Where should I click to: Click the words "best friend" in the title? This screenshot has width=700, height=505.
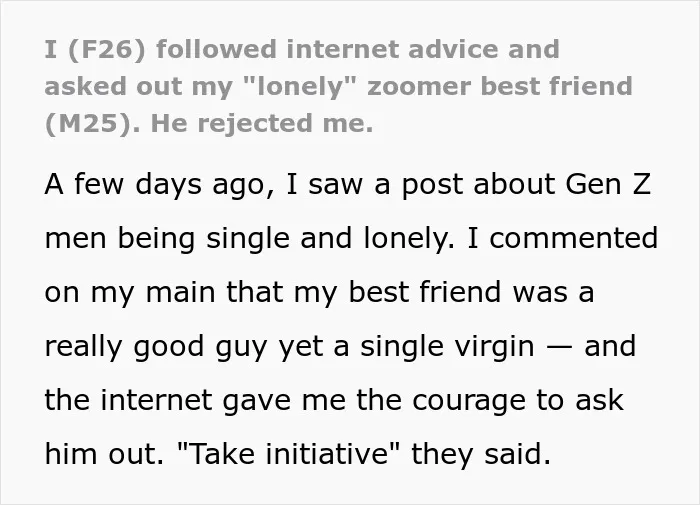tap(558, 86)
